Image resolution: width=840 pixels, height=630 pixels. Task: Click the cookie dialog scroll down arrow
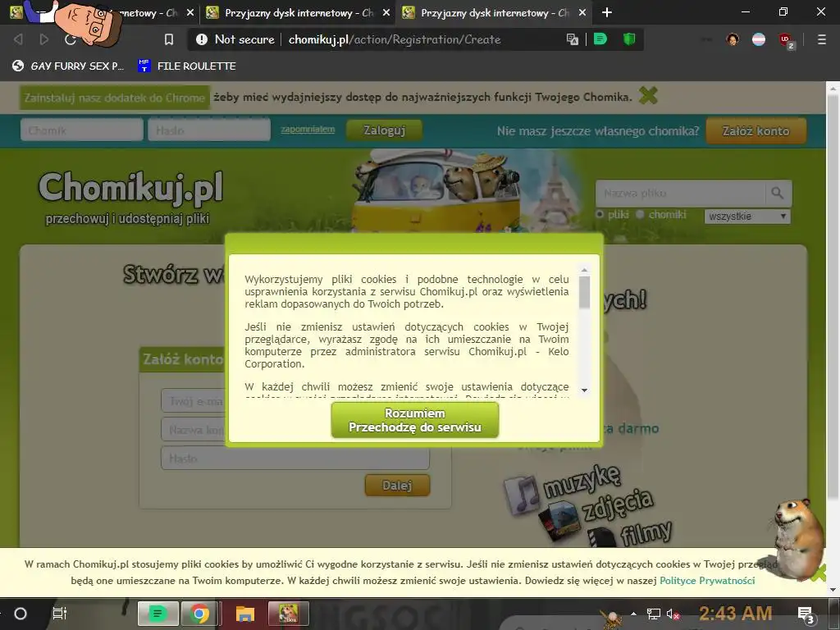[584, 390]
